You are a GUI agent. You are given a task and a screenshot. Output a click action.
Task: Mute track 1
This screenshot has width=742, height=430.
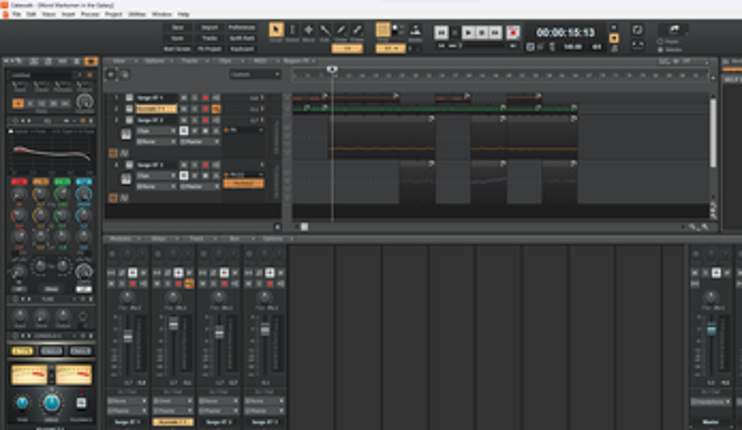coord(184,97)
